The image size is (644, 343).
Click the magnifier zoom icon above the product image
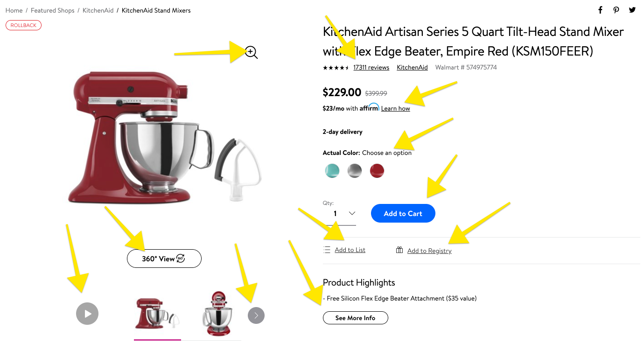pos(251,52)
